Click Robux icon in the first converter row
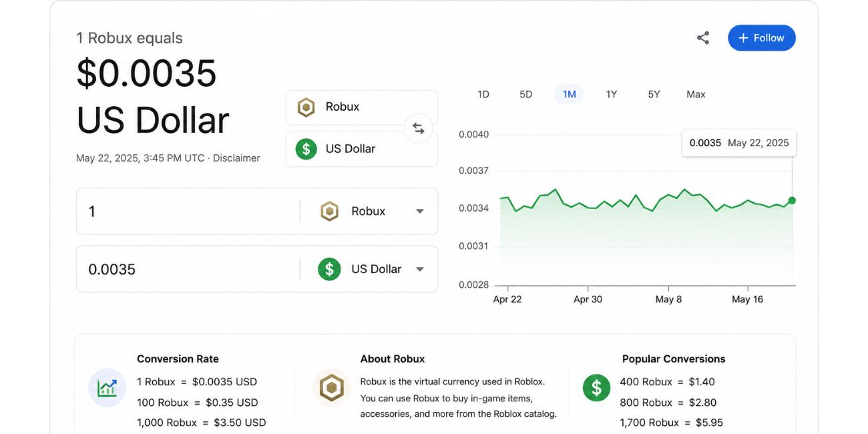This screenshot has width=868, height=434. coord(329,211)
